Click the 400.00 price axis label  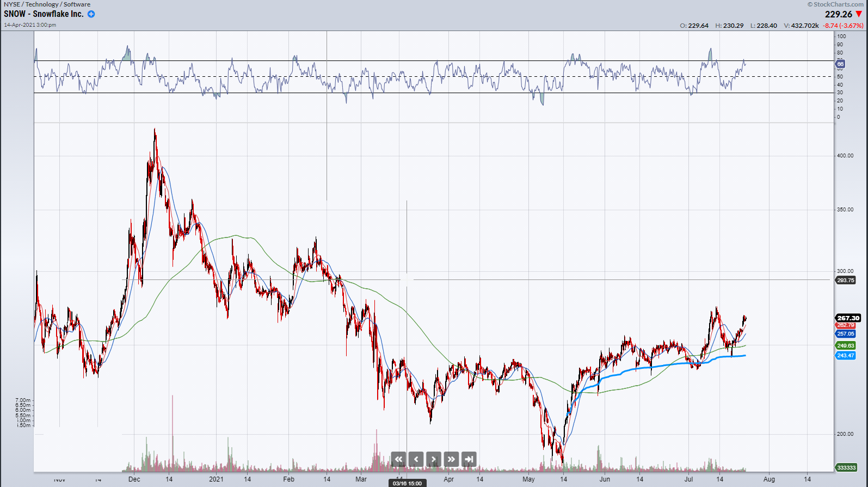point(845,156)
